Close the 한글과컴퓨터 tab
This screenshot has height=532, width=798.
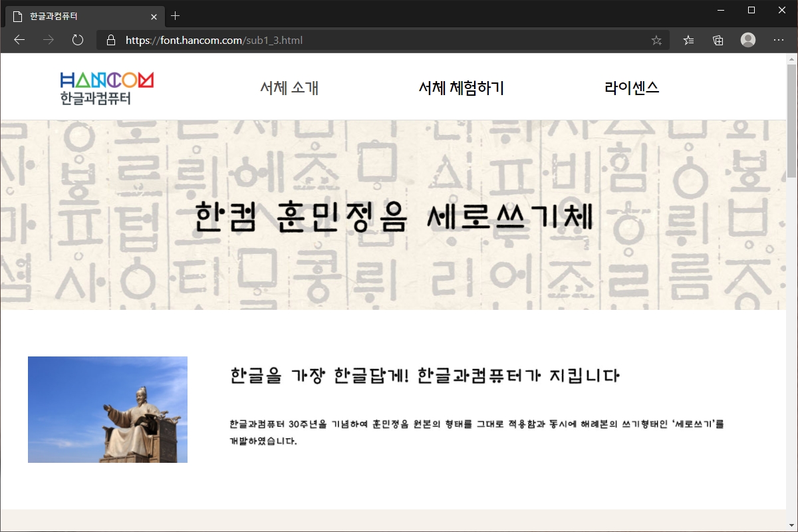tap(154, 16)
